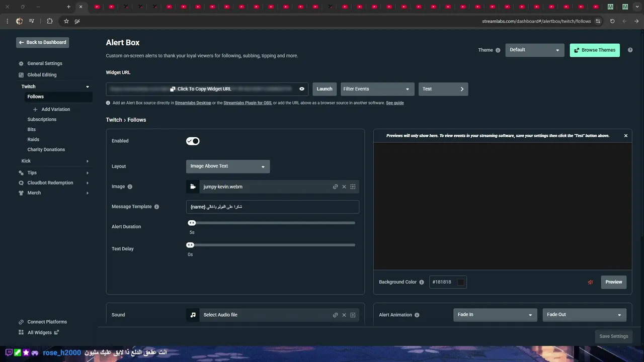Expand the Kick section in sidebar
The width and height of the screenshot is (644, 362).
(x=88, y=161)
